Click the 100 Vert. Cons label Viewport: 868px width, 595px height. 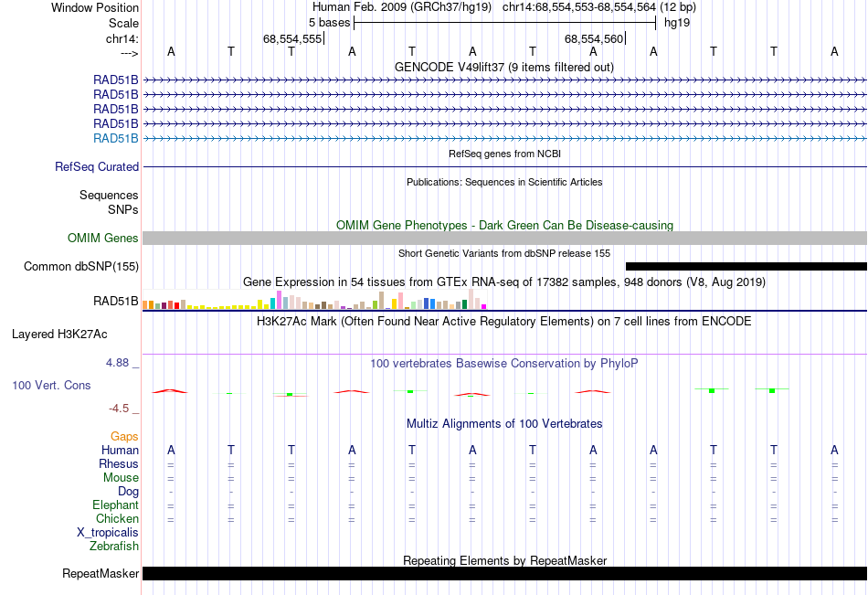pos(51,385)
